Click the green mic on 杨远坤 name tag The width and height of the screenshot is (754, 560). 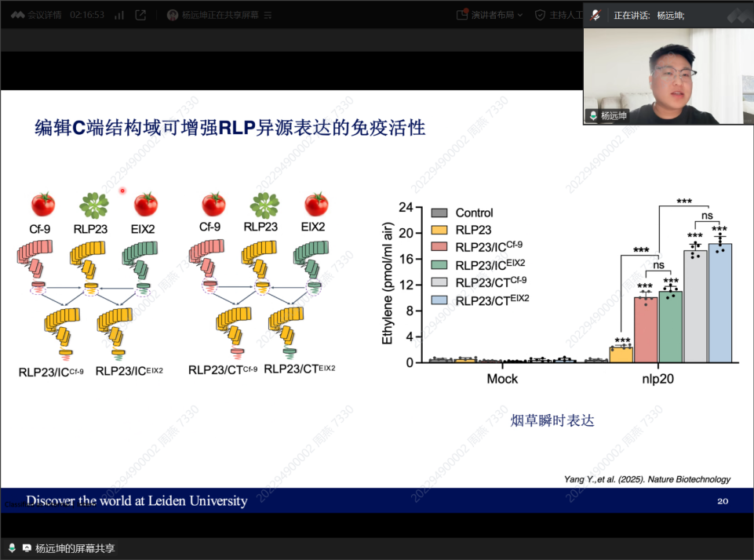(593, 115)
